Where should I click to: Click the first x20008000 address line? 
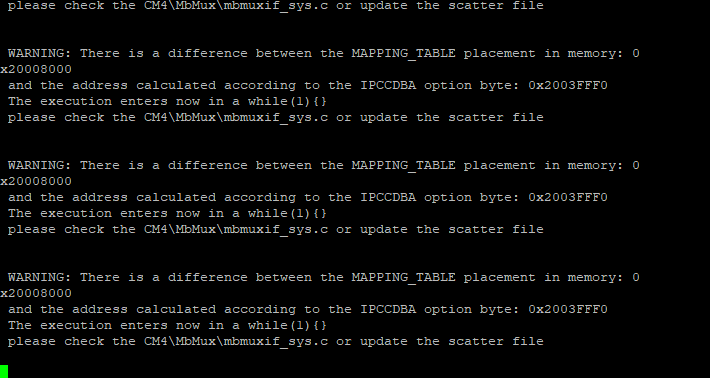click(x=36, y=69)
